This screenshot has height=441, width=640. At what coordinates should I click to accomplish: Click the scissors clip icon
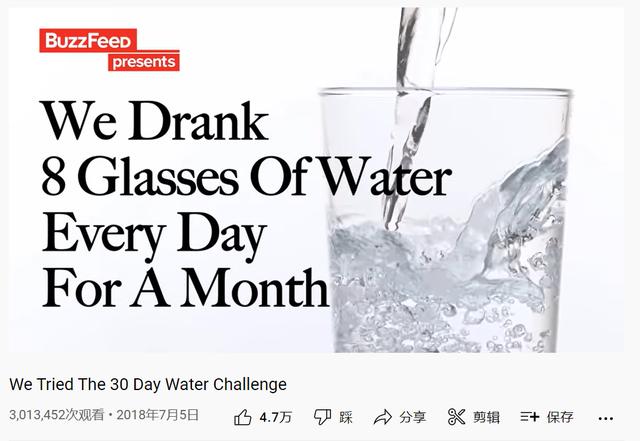[x=457, y=417]
